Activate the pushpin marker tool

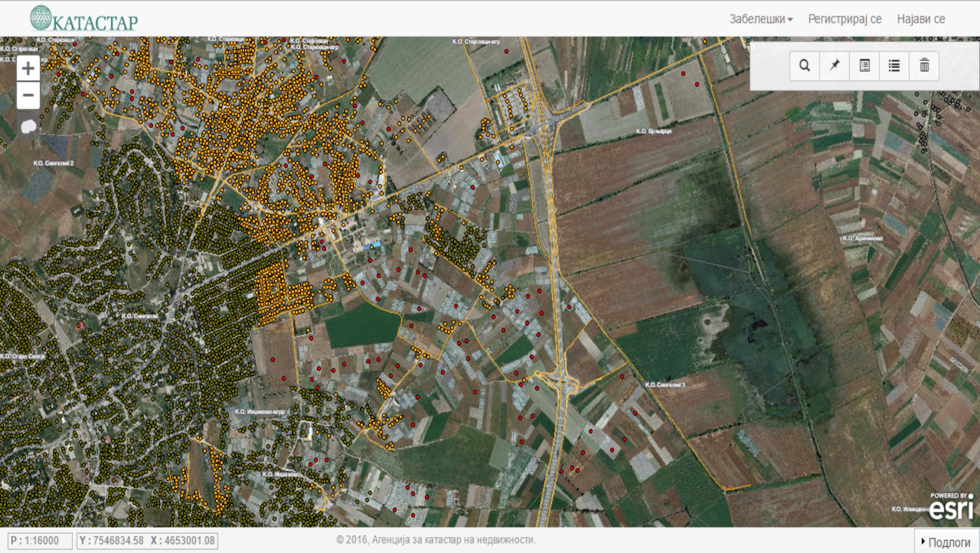coord(835,66)
